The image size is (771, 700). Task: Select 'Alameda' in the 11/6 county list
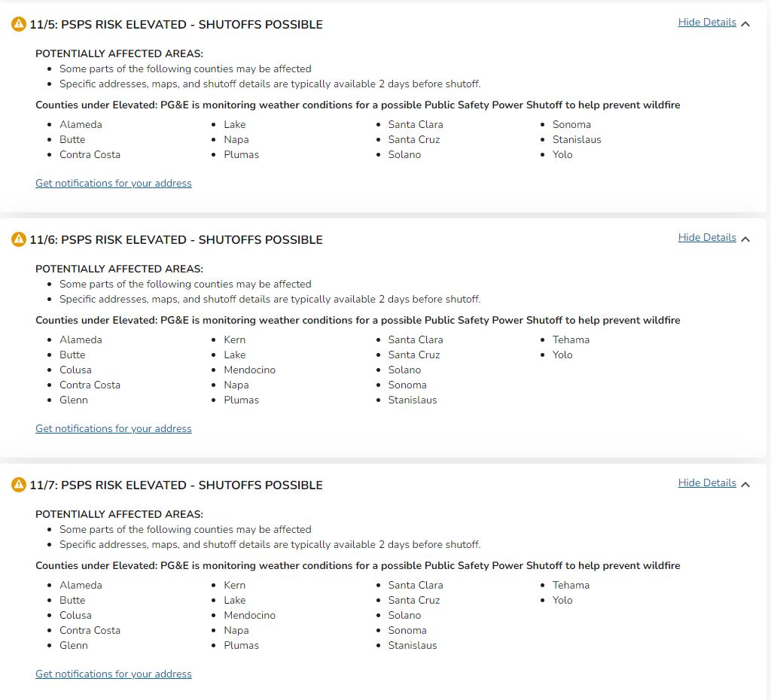pyautogui.click(x=81, y=339)
